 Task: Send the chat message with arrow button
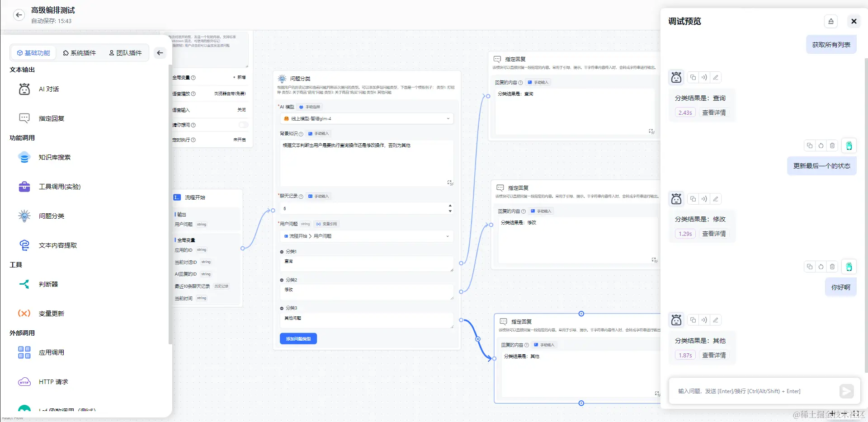pyautogui.click(x=846, y=391)
